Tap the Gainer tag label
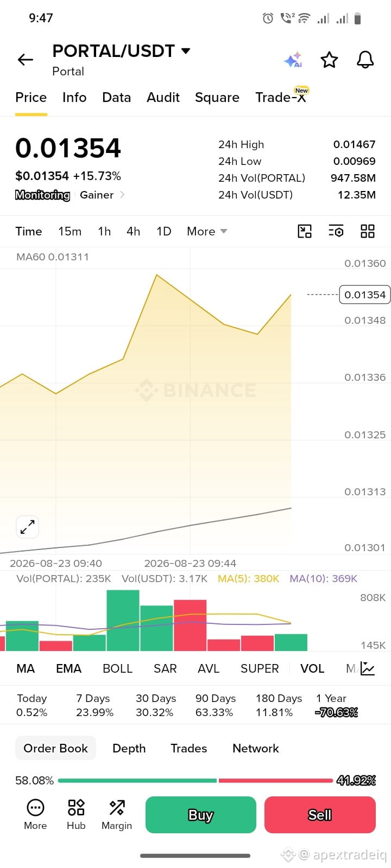This screenshot has width=391, height=868. coord(97,195)
